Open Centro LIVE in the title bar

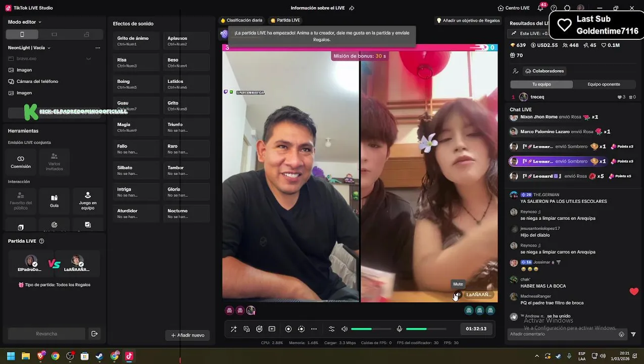pyautogui.click(x=513, y=8)
